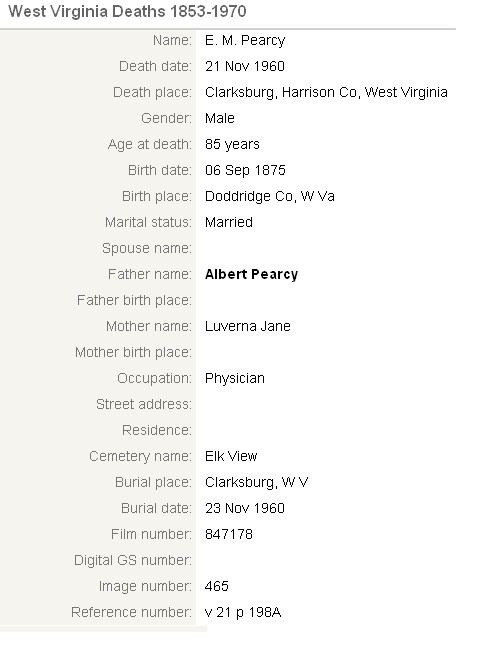Viewport: 483px width, 645px height.
Task: Click the death date 21 Nov 1960
Action: click(245, 66)
